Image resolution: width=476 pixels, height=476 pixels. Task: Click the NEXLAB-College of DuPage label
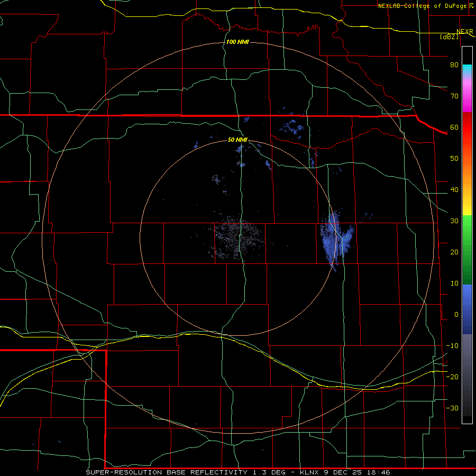(x=422, y=6)
